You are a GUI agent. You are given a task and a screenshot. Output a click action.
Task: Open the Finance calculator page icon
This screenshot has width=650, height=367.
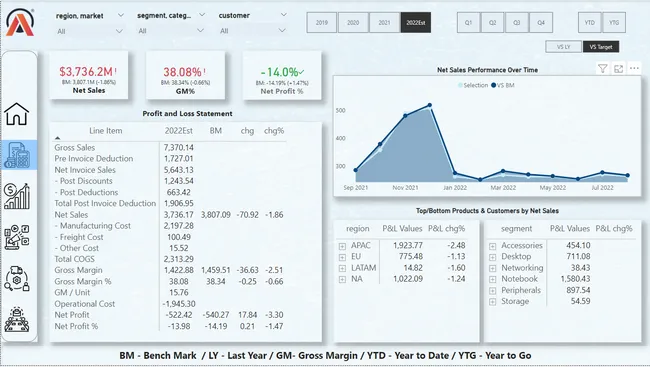pyautogui.click(x=17, y=155)
